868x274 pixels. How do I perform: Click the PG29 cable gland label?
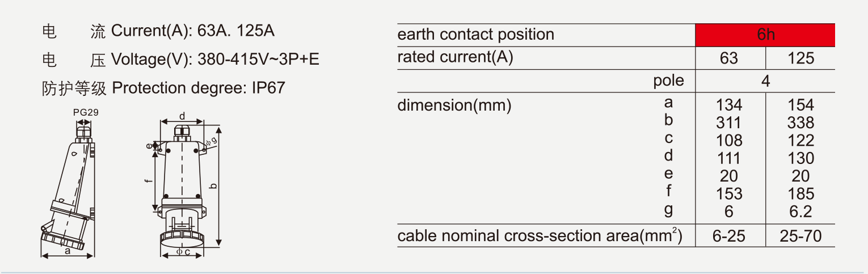point(86,112)
